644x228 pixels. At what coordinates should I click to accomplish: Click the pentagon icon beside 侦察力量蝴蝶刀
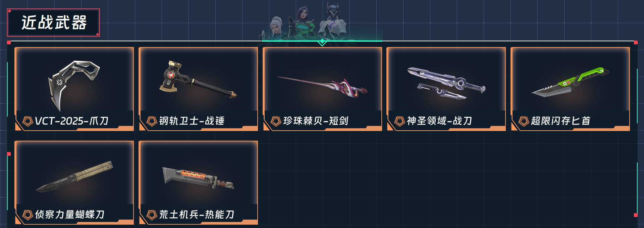tap(28, 215)
